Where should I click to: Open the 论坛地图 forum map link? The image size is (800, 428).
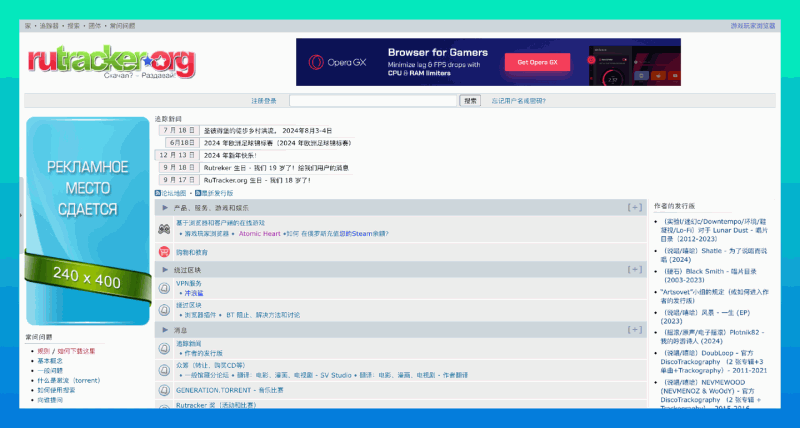[174, 193]
